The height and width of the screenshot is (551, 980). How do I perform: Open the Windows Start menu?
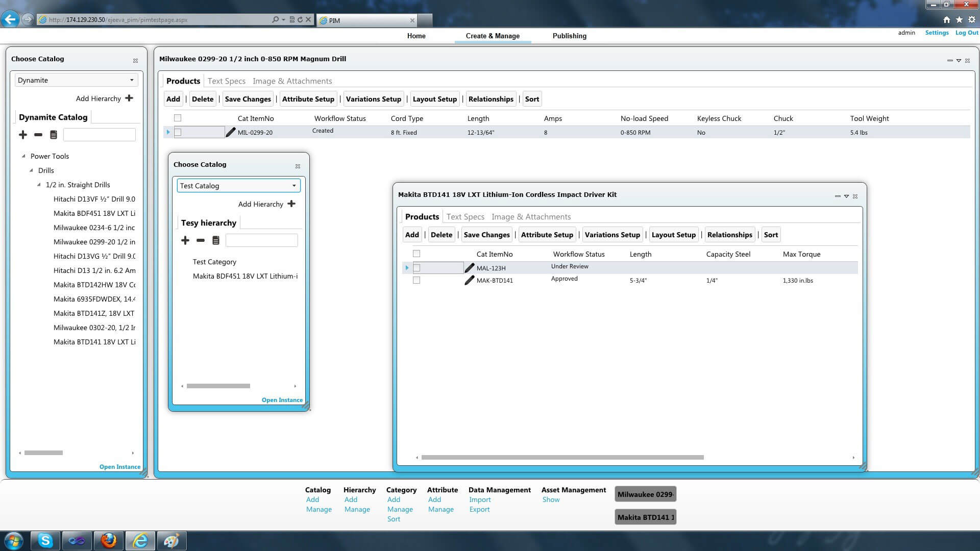(14, 541)
